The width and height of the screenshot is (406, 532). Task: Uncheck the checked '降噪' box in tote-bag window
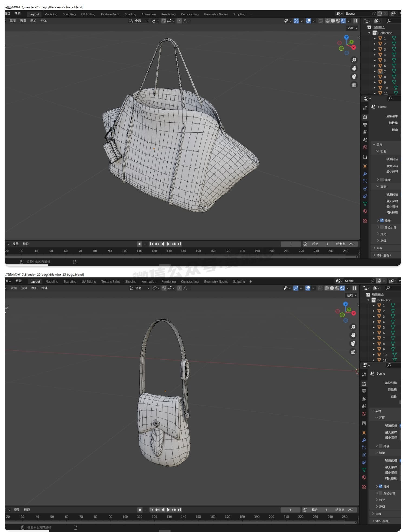click(x=382, y=220)
